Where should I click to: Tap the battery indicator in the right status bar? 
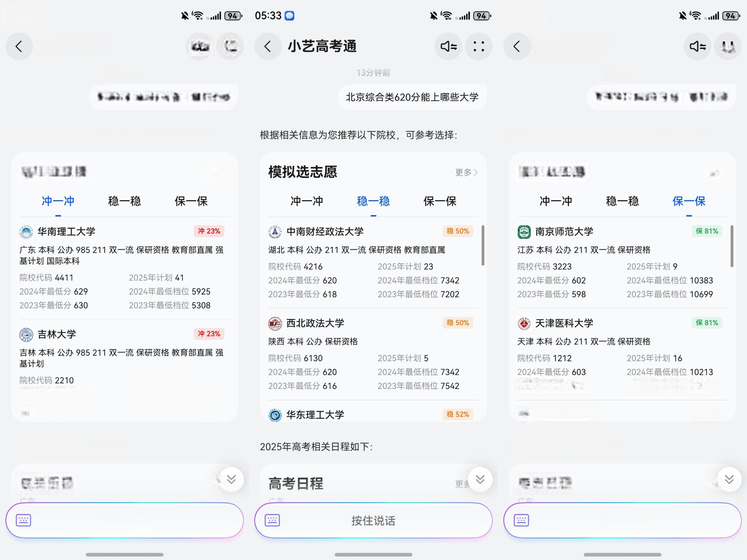tap(731, 16)
